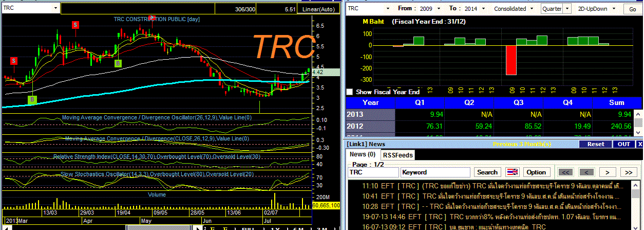Click the 2013 Q1 value 9.94
Viewport: 644px width, 230px height.
click(435, 114)
